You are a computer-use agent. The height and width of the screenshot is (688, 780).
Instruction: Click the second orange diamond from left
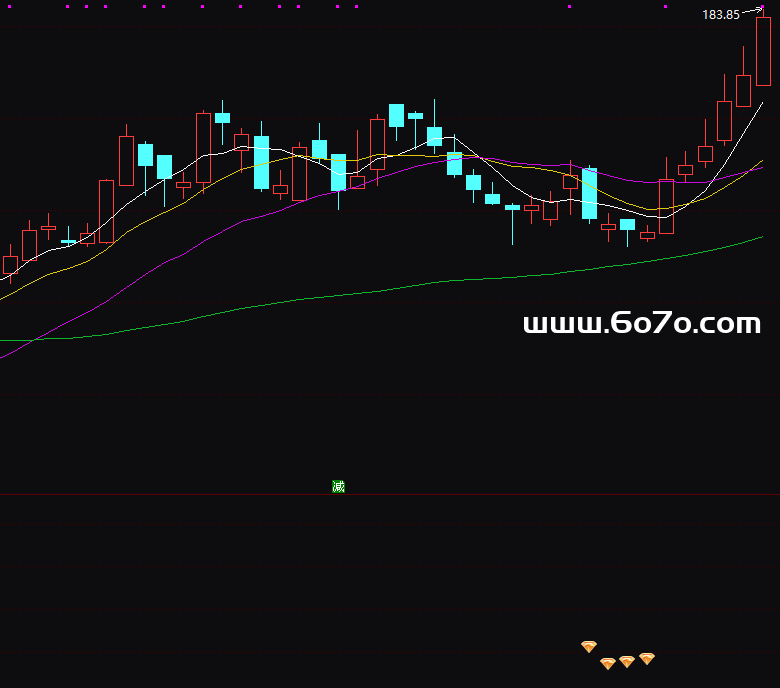click(608, 663)
